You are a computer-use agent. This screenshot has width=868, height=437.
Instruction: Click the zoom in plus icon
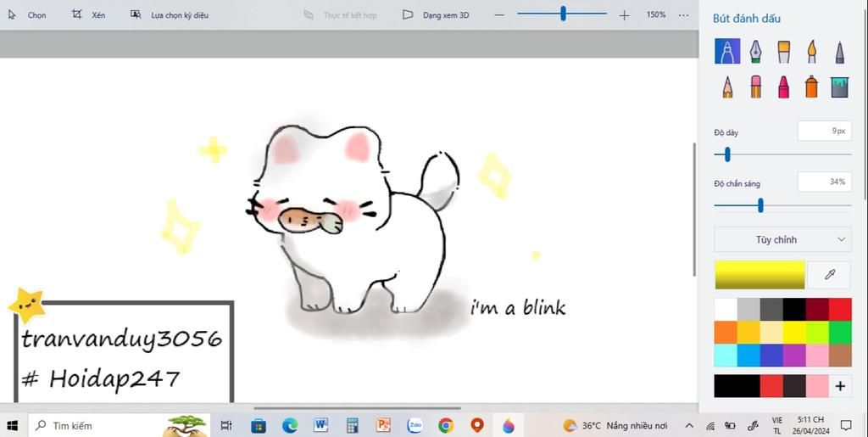625,15
